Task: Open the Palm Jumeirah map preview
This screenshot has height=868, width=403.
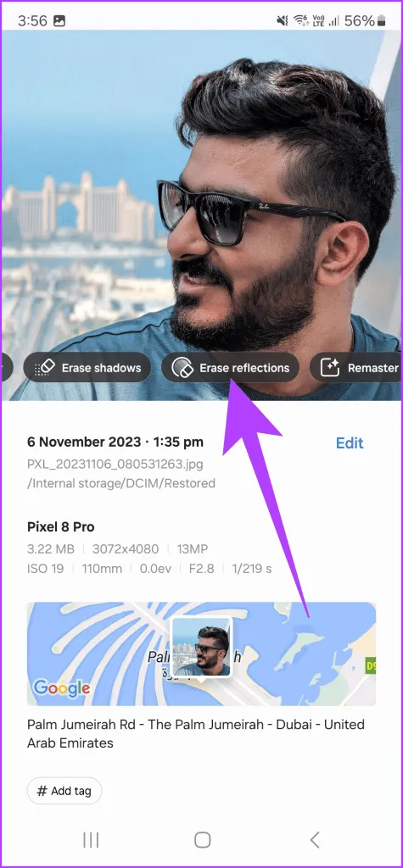Action: (201, 654)
